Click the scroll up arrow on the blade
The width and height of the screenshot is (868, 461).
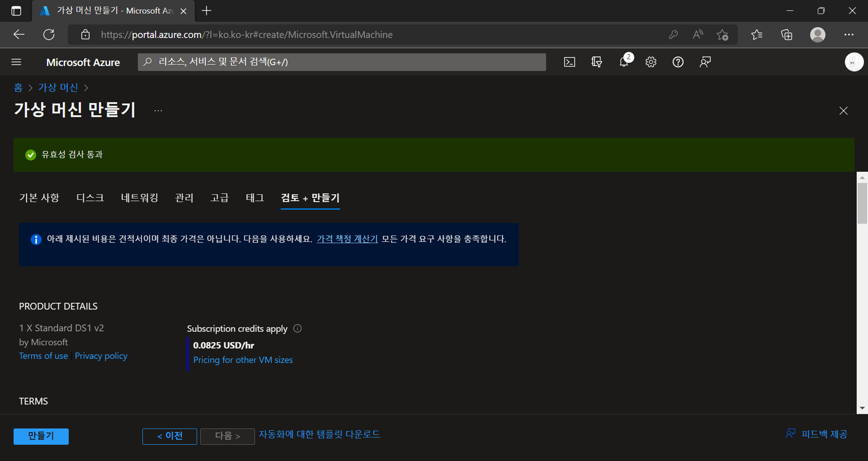coord(862,177)
